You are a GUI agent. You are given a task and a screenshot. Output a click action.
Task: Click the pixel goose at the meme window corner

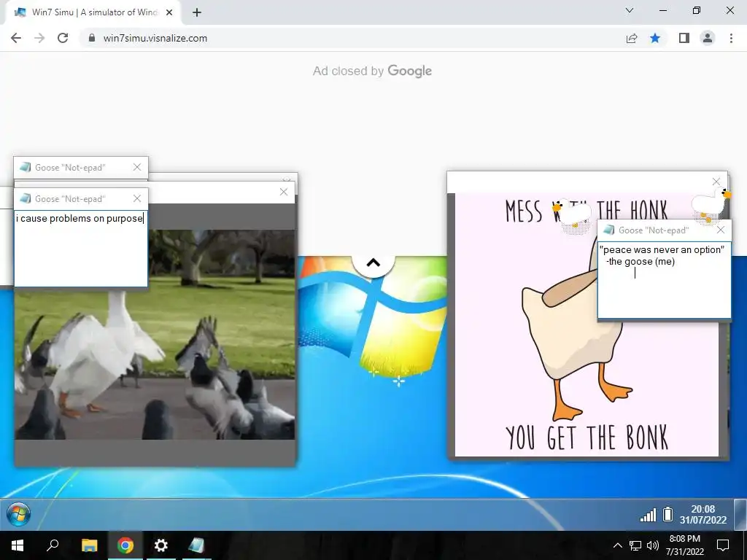click(711, 205)
